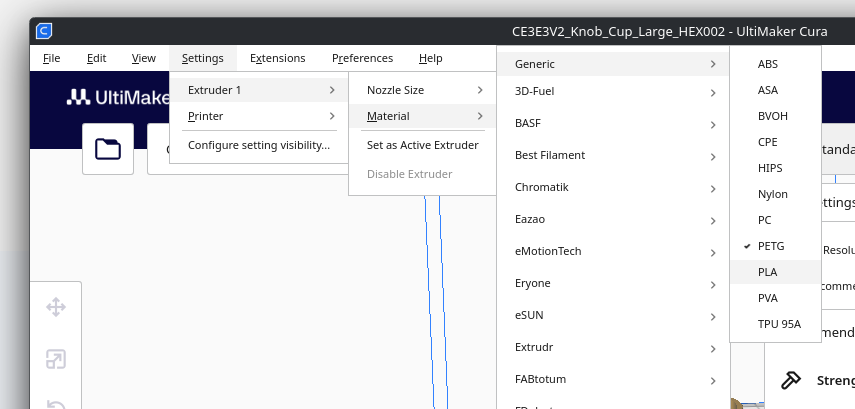Choose PLA as generic material
This screenshot has height=409, width=855.
768,272
